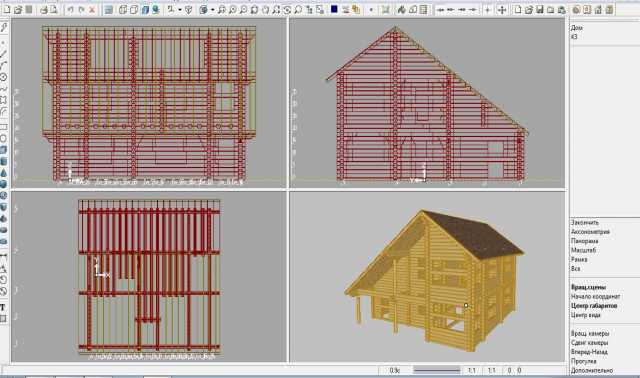Click the red X delete icon

click(x=92, y=9)
